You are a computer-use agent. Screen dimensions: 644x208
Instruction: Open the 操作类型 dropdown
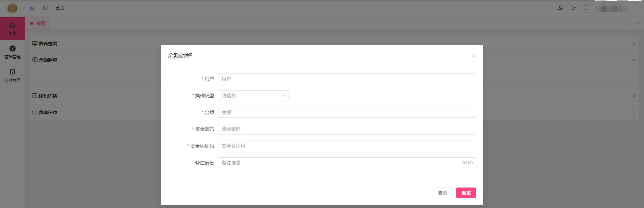(x=254, y=96)
